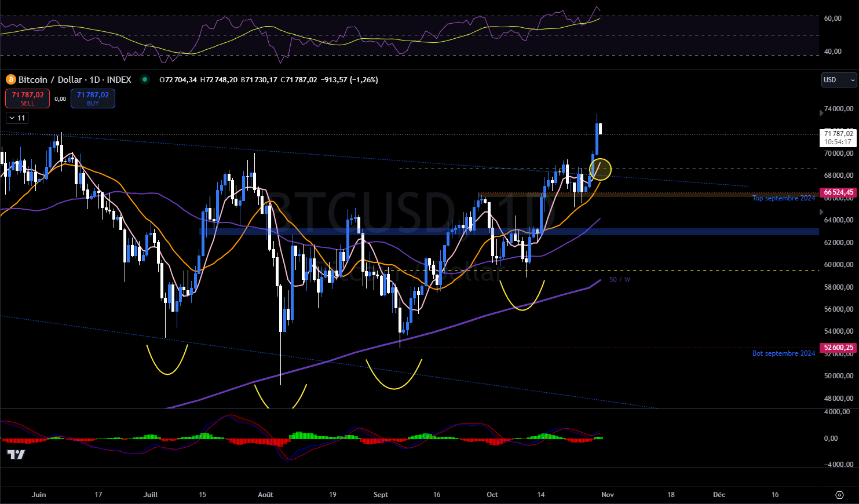The image size is (859, 504).
Task: Click the chart settings icon in bottom-right corner
Action: (x=841, y=494)
